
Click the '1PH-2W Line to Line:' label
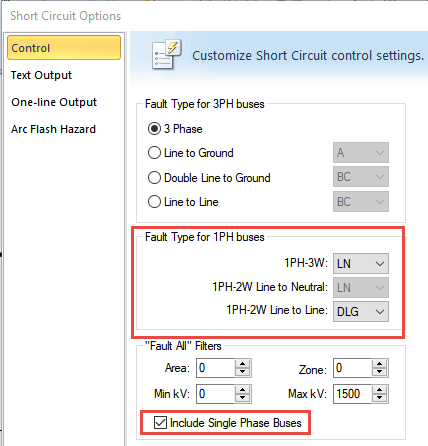277,310
